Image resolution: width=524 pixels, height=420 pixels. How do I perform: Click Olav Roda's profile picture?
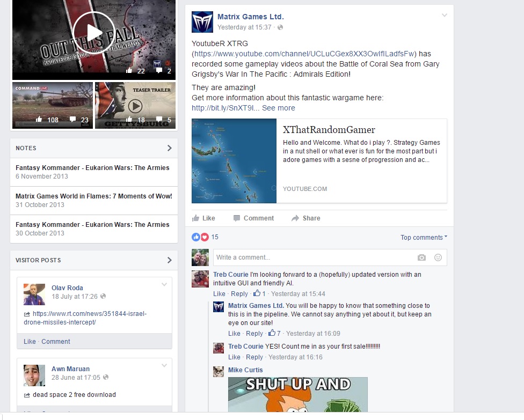pyautogui.click(x=34, y=294)
